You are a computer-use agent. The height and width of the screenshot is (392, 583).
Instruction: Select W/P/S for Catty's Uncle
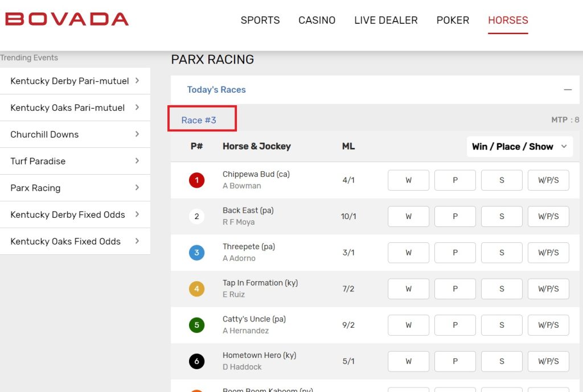tap(548, 325)
